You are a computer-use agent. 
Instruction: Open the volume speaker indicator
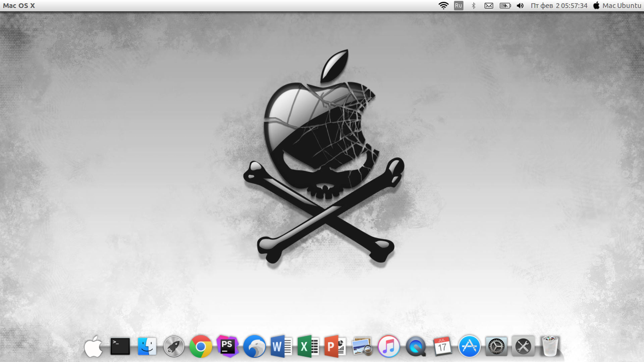tap(520, 6)
